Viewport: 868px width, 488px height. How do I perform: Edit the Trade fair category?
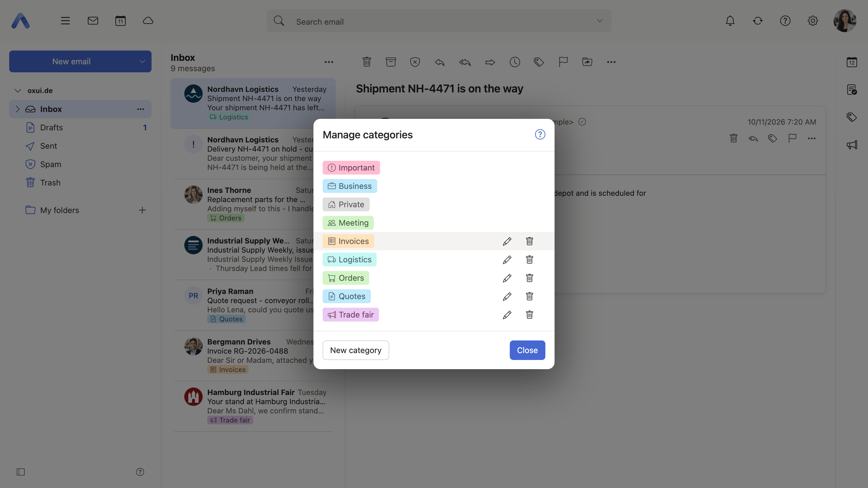[507, 315]
